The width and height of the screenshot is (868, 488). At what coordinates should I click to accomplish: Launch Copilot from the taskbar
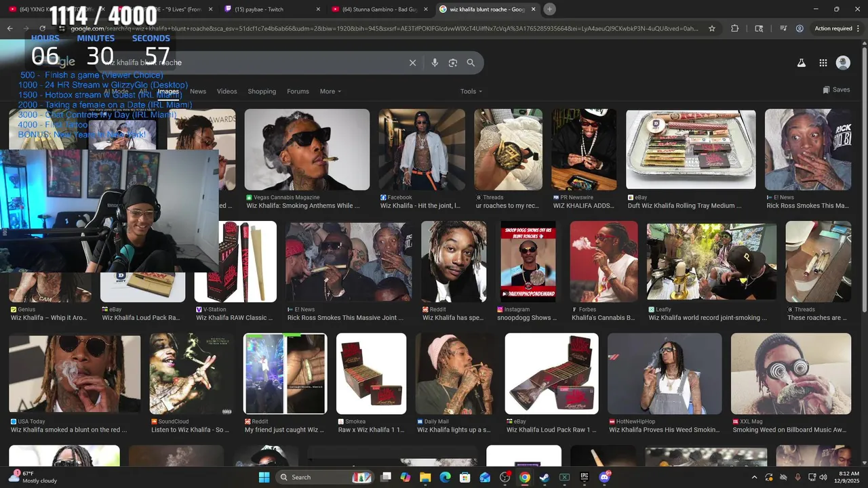pyautogui.click(x=406, y=477)
